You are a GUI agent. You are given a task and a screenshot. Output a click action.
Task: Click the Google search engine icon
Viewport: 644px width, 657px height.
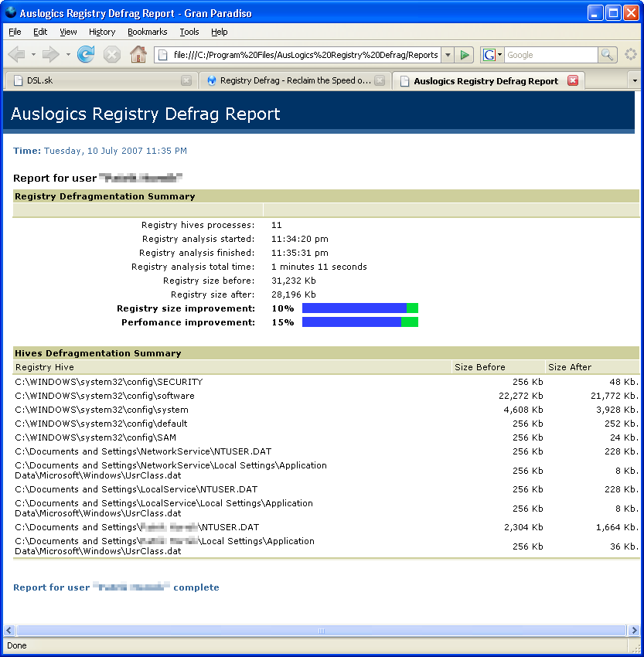click(x=489, y=55)
